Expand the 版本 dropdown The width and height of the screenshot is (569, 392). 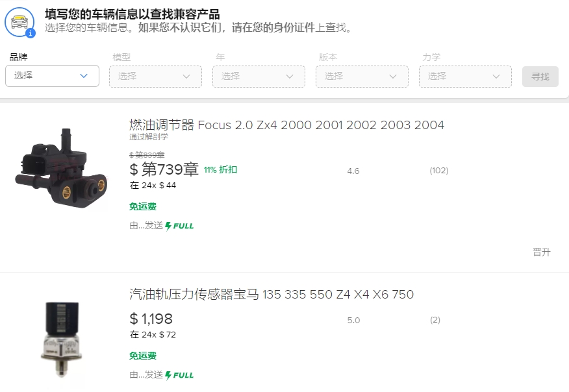[362, 76]
